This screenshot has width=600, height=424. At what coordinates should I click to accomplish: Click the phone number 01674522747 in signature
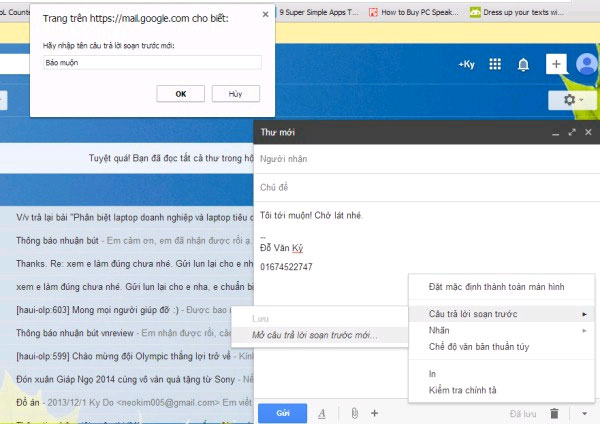pyautogui.click(x=286, y=267)
